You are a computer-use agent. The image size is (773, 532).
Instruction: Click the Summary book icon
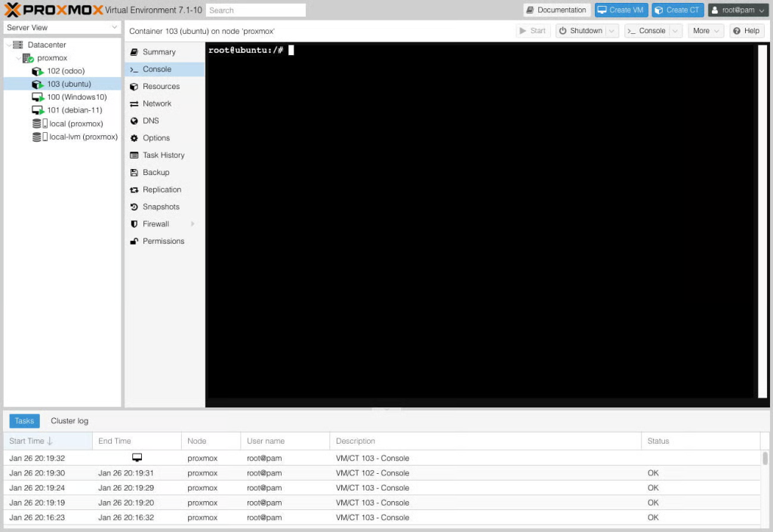click(x=134, y=52)
